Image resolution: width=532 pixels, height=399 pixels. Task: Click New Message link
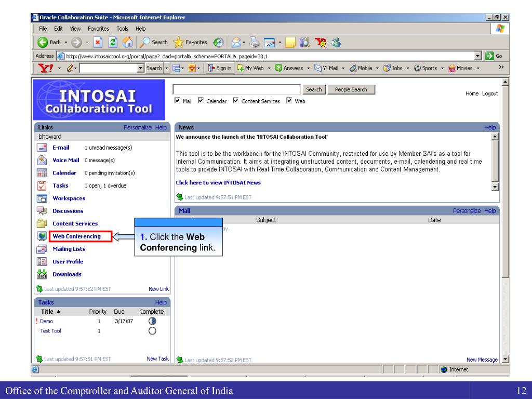(x=482, y=360)
